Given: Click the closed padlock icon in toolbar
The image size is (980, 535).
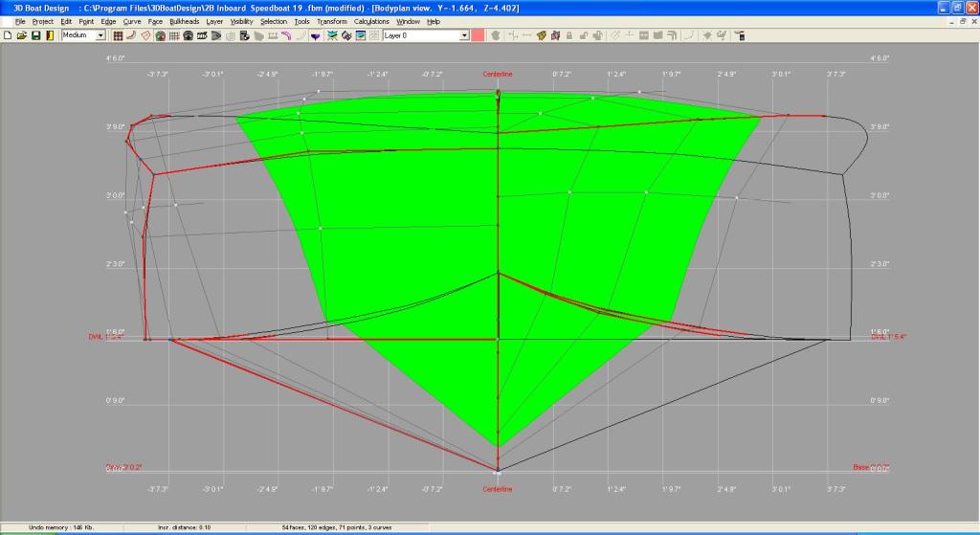Looking at the screenshot, I should (568, 35).
